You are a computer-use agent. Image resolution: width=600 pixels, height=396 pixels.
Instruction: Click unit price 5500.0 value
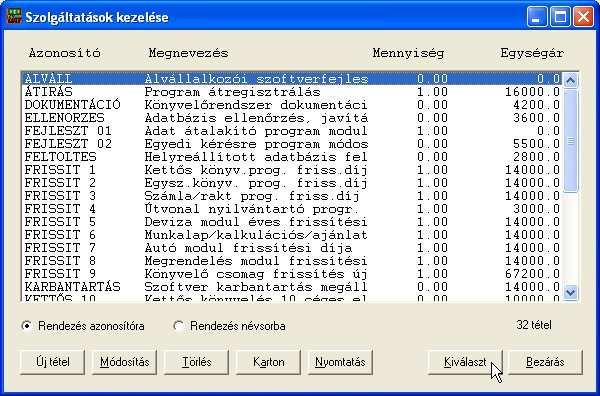(536, 144)
